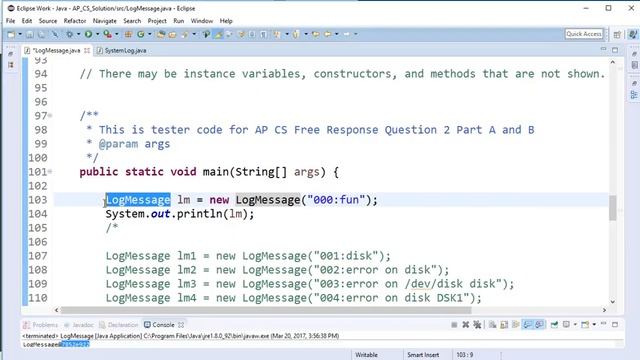
Task: Click inside the Quick Access field
Action: (584, 34)
